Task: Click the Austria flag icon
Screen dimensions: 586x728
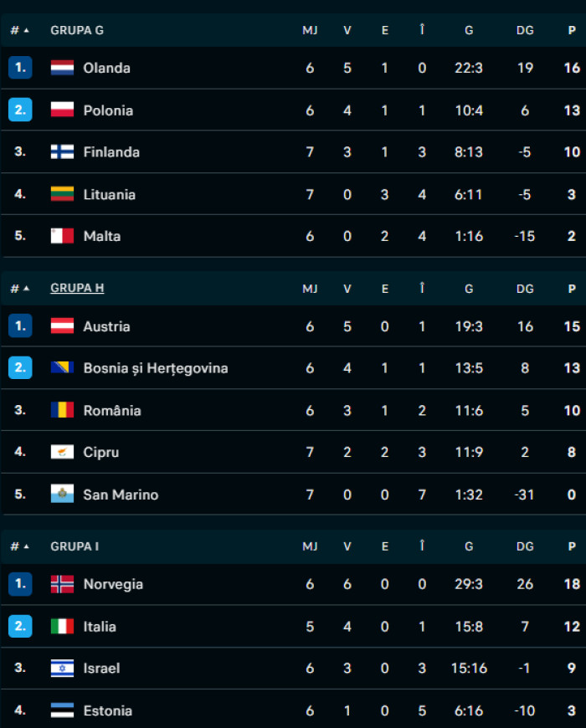Action: [x=62, y=326]
